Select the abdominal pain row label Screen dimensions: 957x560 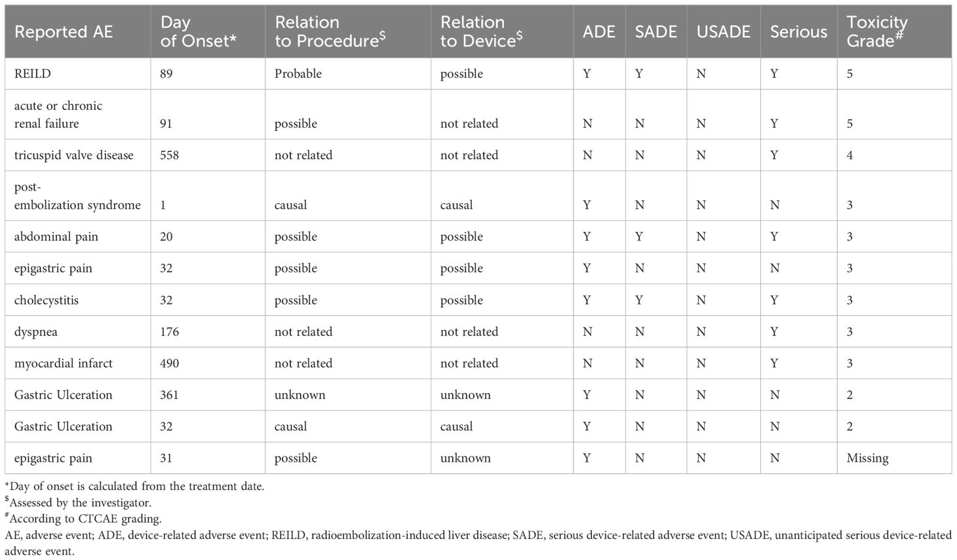56,236
